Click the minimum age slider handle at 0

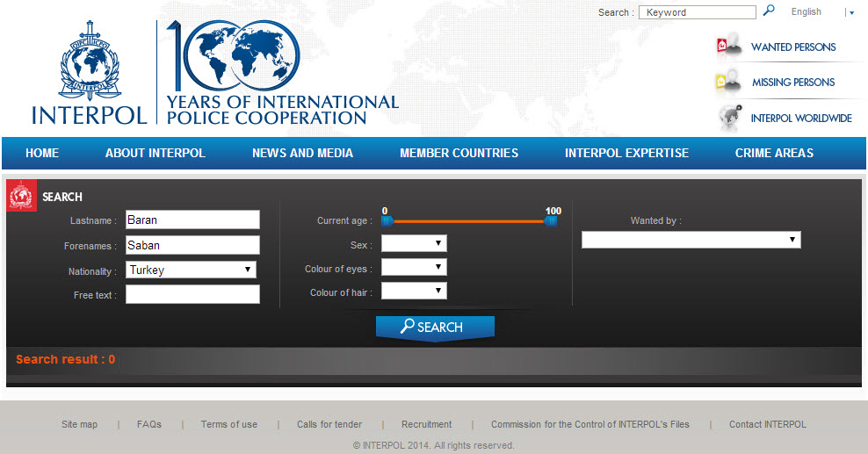(x=387, y=221)
